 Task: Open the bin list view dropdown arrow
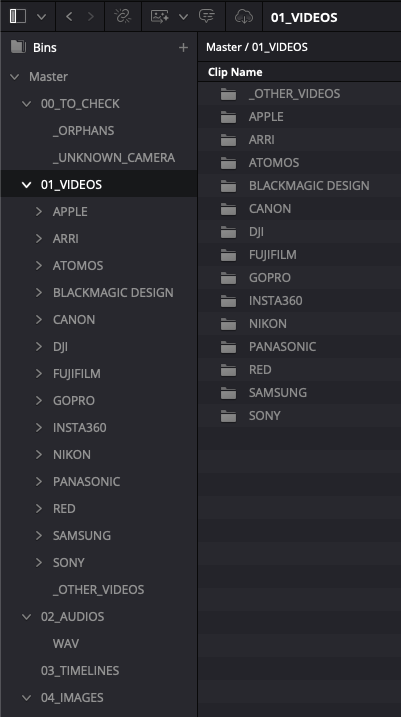point(42,17)
